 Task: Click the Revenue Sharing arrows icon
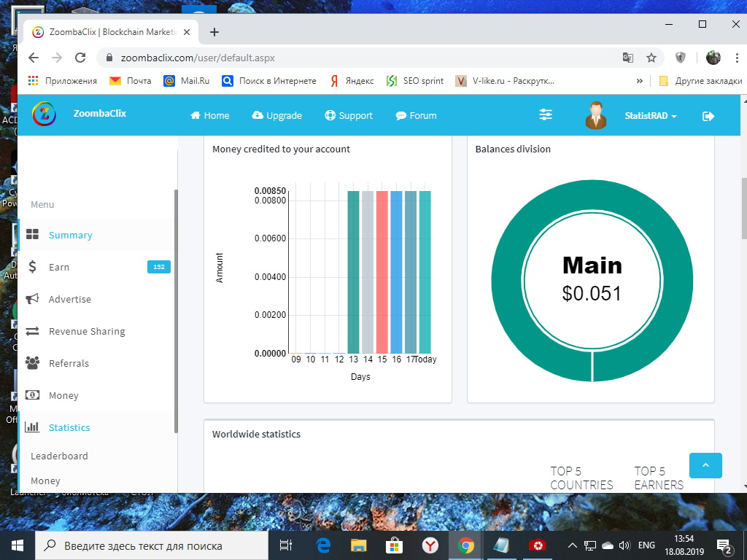pyautogui.click(x=32, y=331)
